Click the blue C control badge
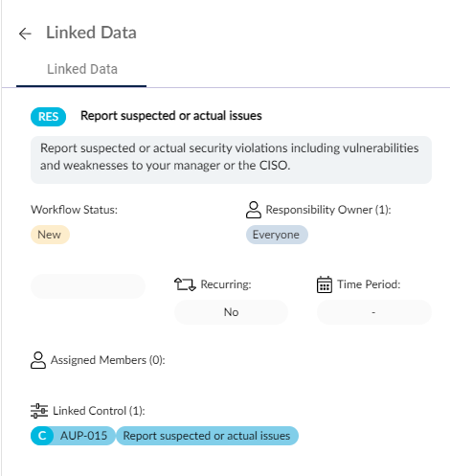The height and width of the screenshot is (476, 450). (42, 436)
